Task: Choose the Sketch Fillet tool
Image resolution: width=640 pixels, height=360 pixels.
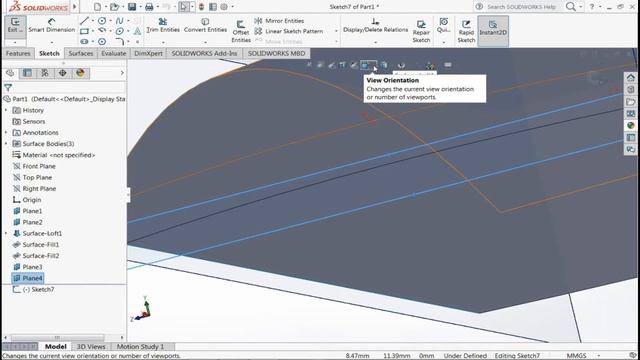Action: 119,41
